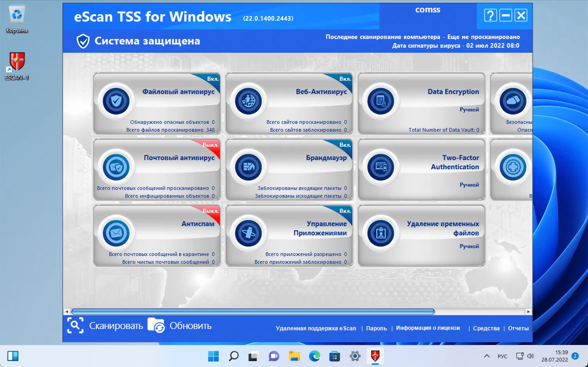Click the Application Control (Управление Приложениями) icon
Viewport: 588px width, 367px height.
(x=248, y=233)
